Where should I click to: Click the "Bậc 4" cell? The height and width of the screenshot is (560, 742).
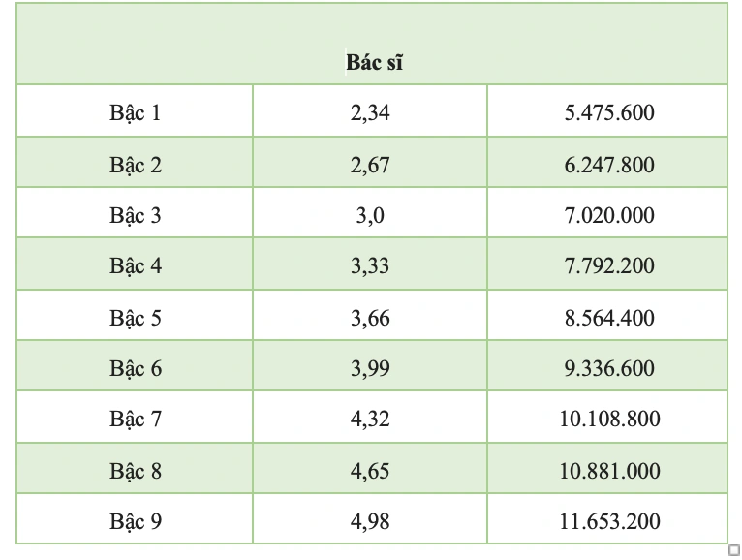pyautogui.click(x=136, y=265)
